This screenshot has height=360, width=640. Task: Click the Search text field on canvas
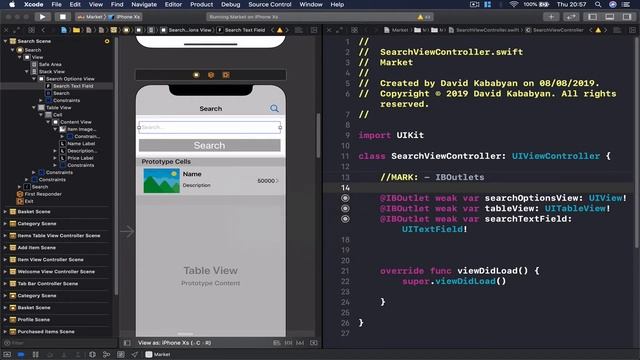click(x=209, y=127)
